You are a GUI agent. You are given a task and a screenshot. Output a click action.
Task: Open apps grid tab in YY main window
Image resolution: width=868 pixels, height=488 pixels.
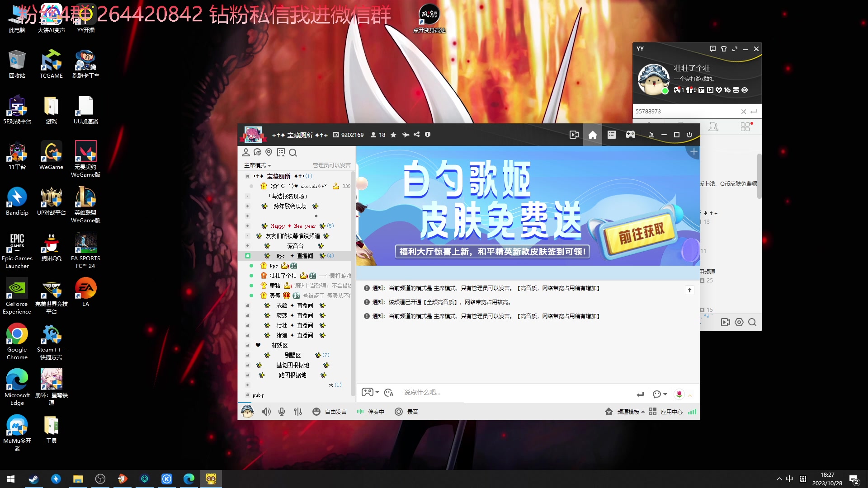tap(745, 127)
